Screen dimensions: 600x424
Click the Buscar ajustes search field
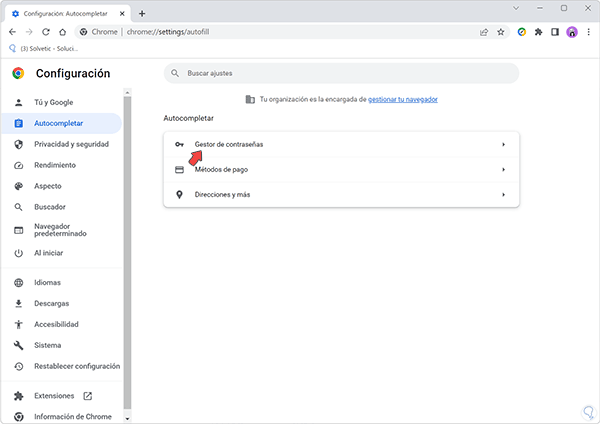[x=342, y=74]
